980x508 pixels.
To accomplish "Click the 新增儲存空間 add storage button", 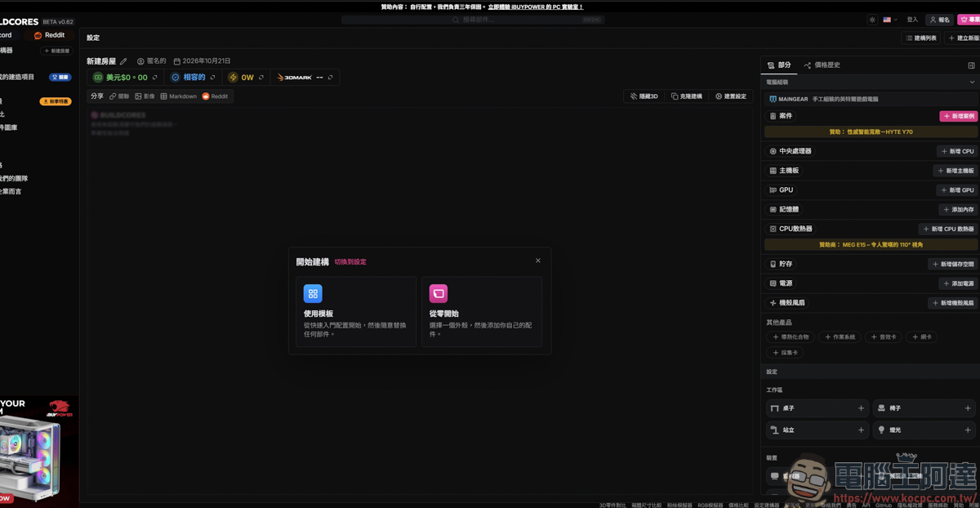I will point(953,265).
